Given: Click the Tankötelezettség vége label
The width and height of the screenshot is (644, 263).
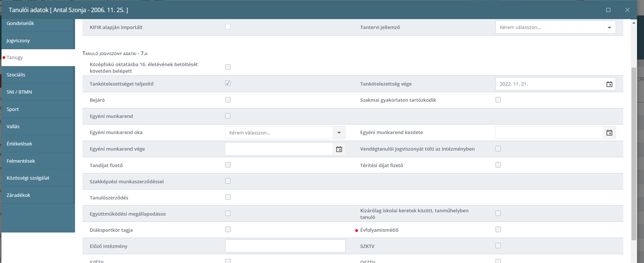Looking at the screenshot, I should [386, 84].
